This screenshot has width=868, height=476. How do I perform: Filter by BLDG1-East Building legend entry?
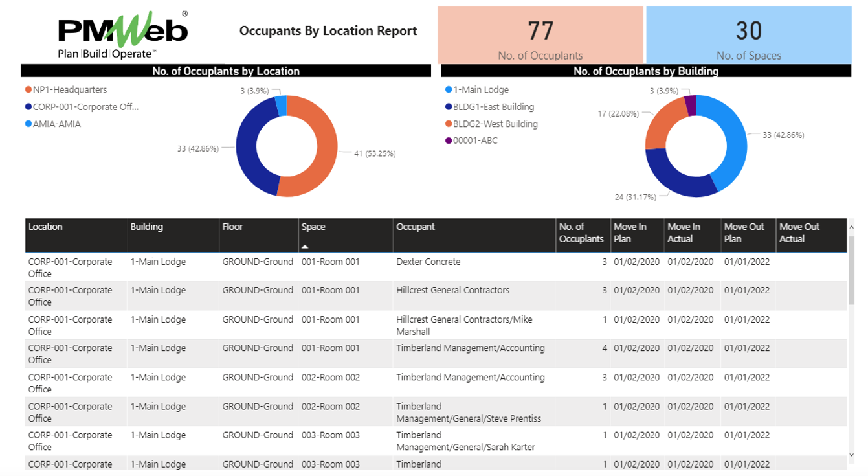(x=493, y=107)
